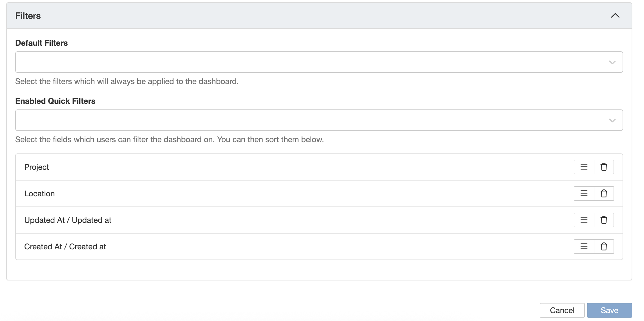Remove the Location filter with trash icon
The width and height of the screenshot is (644, 321).
(604, 194)
